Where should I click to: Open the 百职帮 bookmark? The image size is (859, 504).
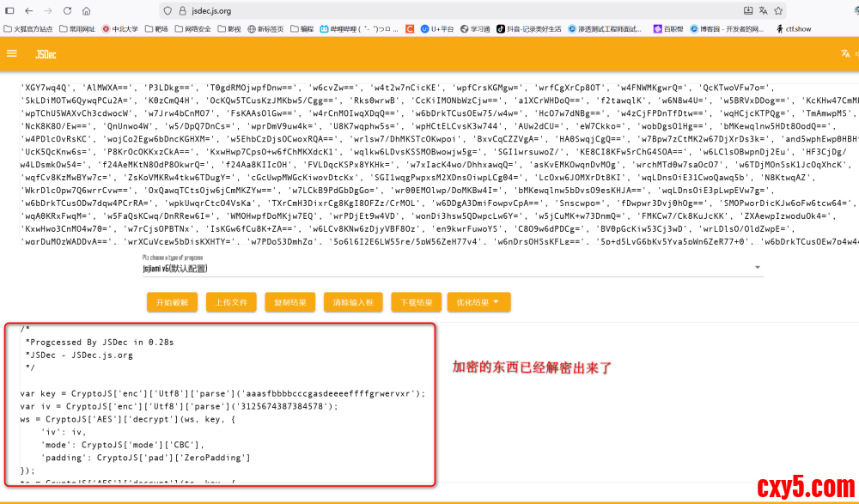coord(668,29)
